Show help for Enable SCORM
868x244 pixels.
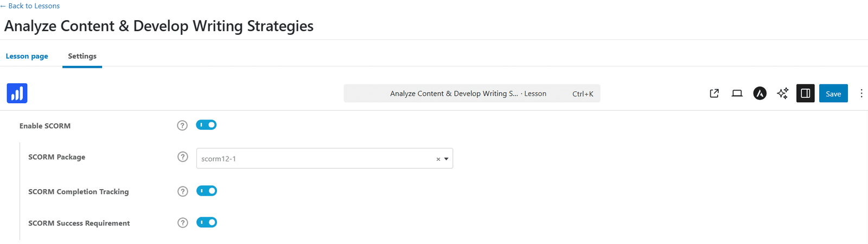tap(182, 126)
